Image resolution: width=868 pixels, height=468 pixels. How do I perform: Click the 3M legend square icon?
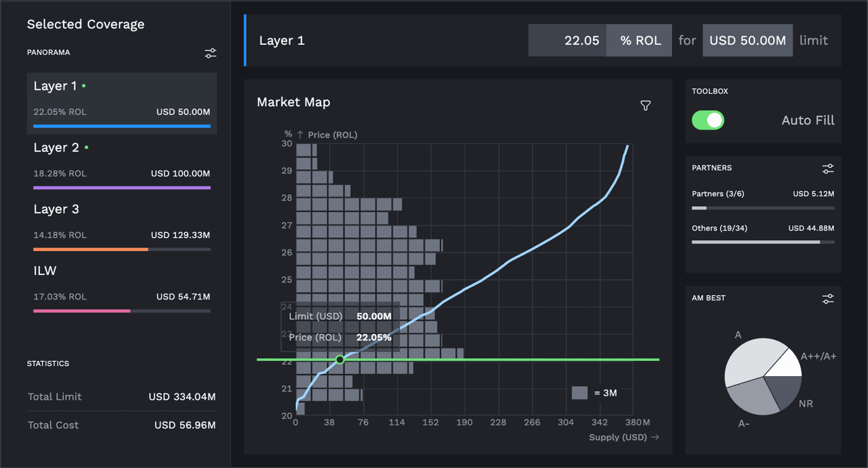[x=579, y=393]
